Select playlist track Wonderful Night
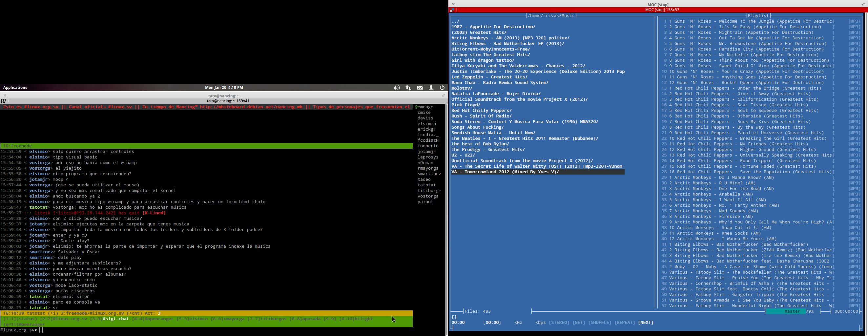The width and height of the screenshot is (868, 336). 761,306
